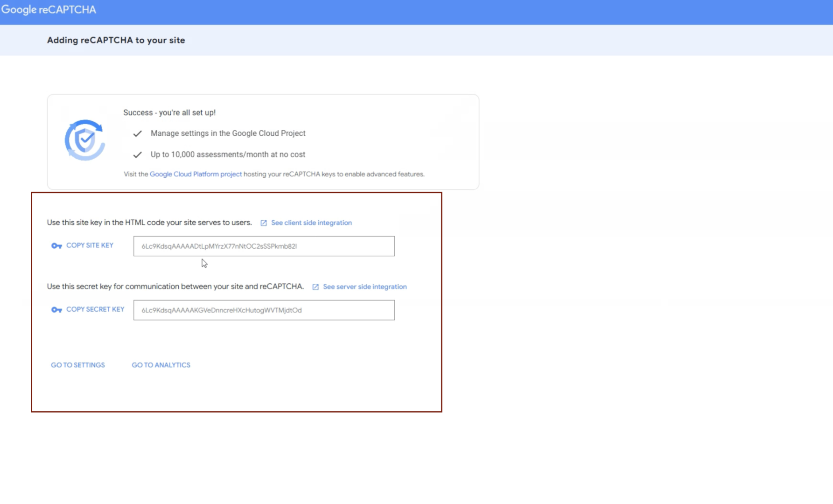Click the Google reCAPTCHA header logo
Viewport: 833px width, 504px height.
click(49, 10)
